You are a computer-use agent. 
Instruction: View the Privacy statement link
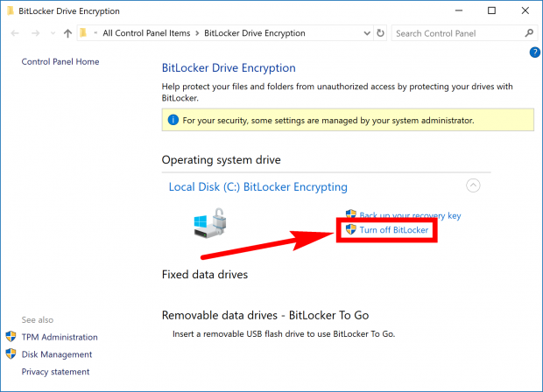click(x=57, y=372)
